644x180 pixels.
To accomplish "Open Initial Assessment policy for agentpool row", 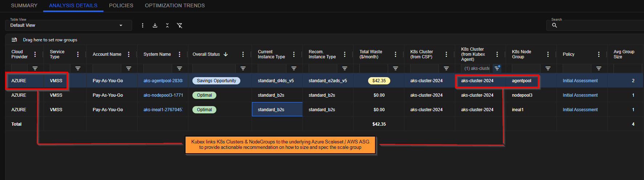I will pyautogui.click(x=580, y=81).
